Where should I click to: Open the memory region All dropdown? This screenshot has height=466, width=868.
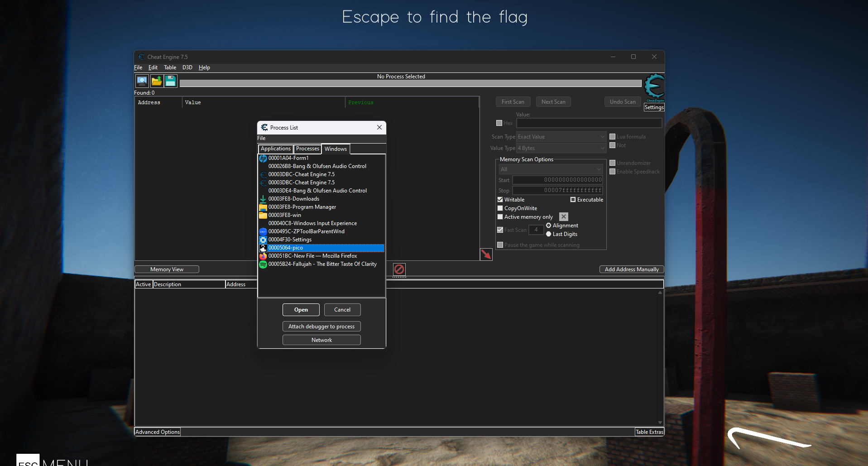tap(551, 169)
